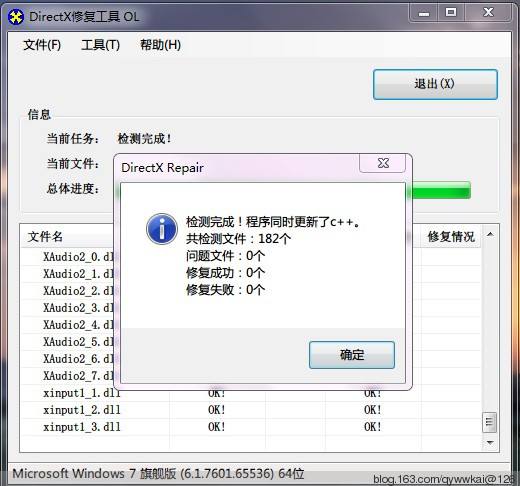Click the list scrollbar up arrow
Image resolution: width=520 pixels, height=486 pixels.
click(490, 234)
